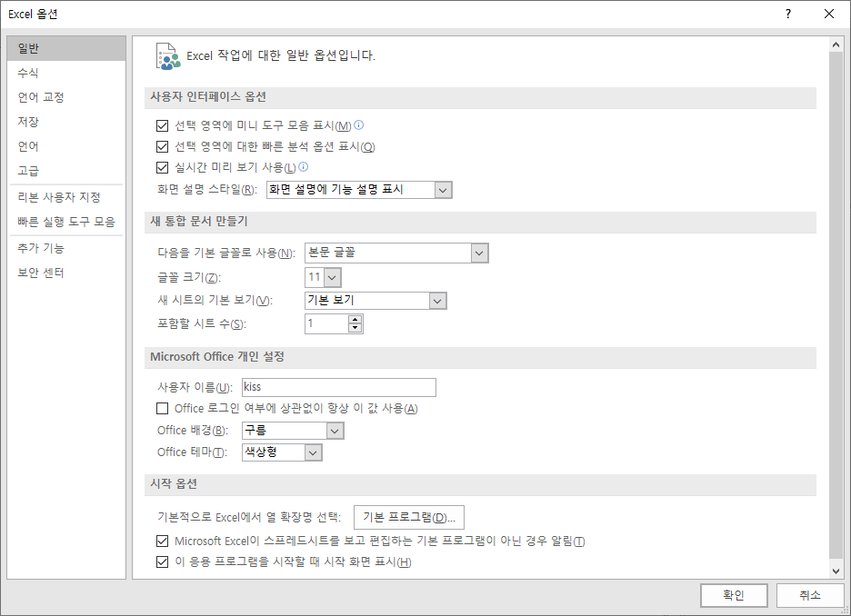Cancel with the 취소 button
851x616 pixels.
coord(810,595)
